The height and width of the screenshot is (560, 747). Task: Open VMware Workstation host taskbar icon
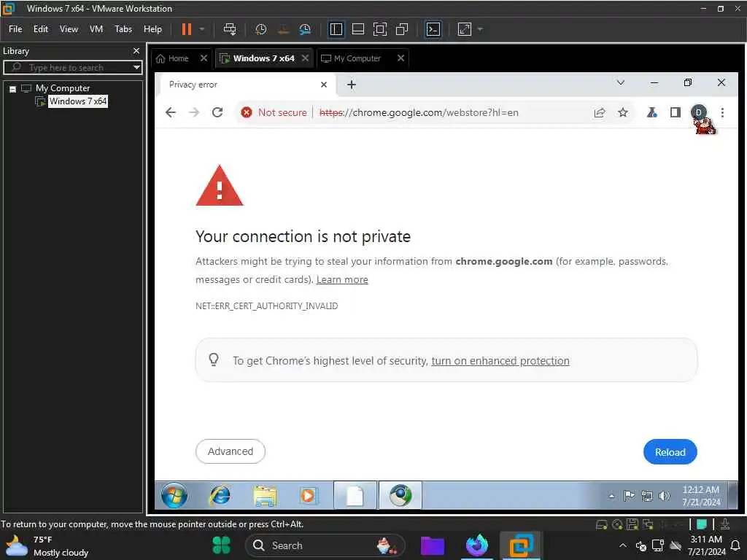coord(521,545)
